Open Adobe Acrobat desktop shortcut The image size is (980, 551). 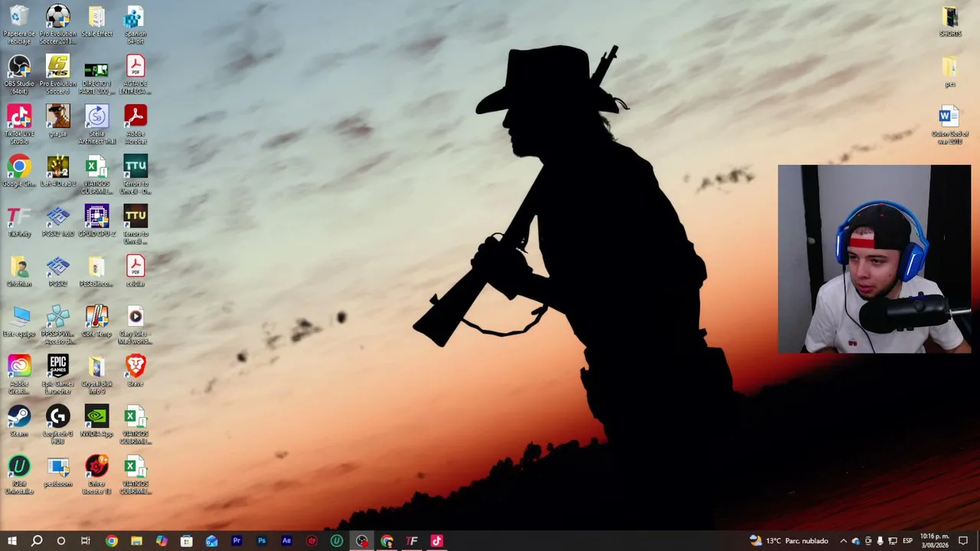pyautogui.click(x=136, y=125)
